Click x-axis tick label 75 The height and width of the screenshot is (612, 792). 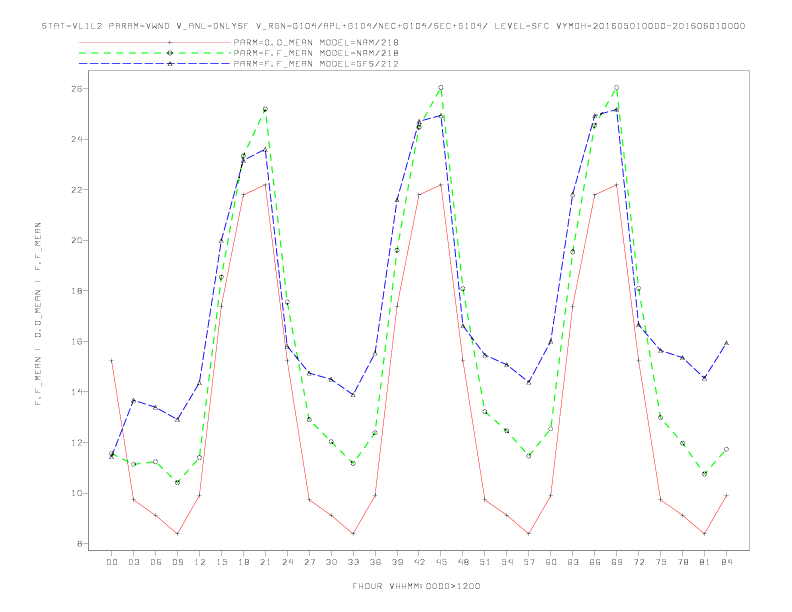coord(661,562)
